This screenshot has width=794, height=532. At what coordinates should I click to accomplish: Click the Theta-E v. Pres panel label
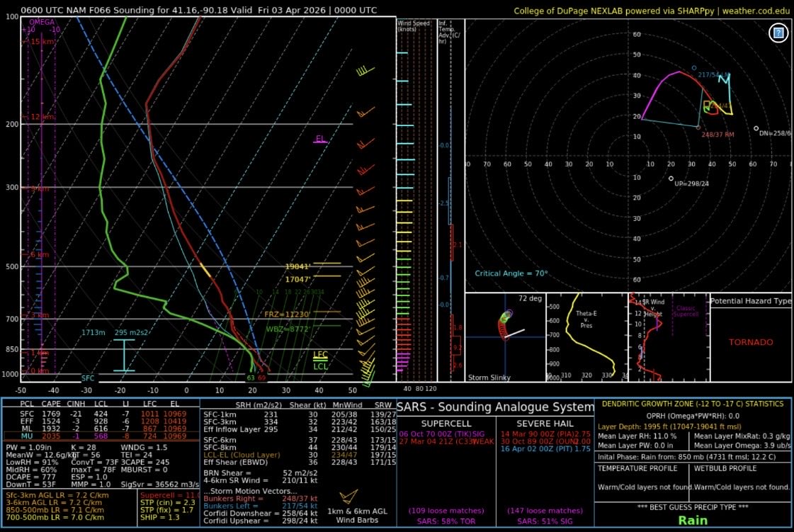click(x=586, y=319)
